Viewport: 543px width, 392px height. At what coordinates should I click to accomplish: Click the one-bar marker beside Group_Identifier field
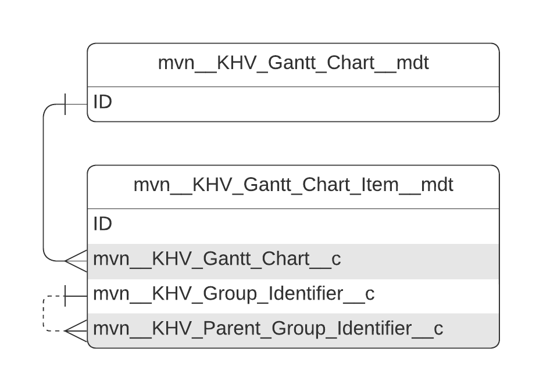pyautogui.click(x=65, y=296)
